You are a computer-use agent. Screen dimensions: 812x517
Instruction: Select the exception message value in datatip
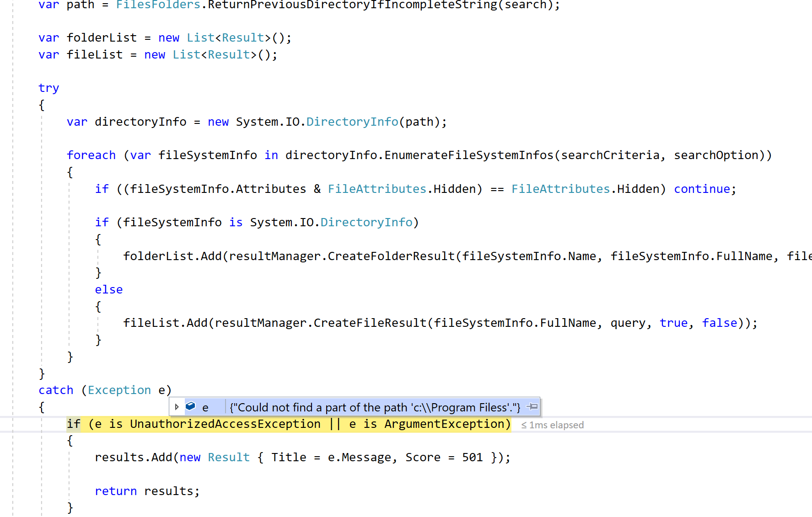(x=375, y=407)
